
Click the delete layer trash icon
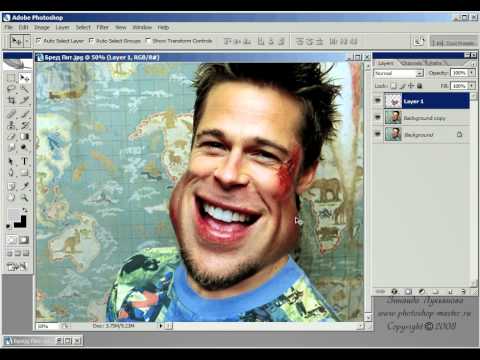[x=464, y=291]
